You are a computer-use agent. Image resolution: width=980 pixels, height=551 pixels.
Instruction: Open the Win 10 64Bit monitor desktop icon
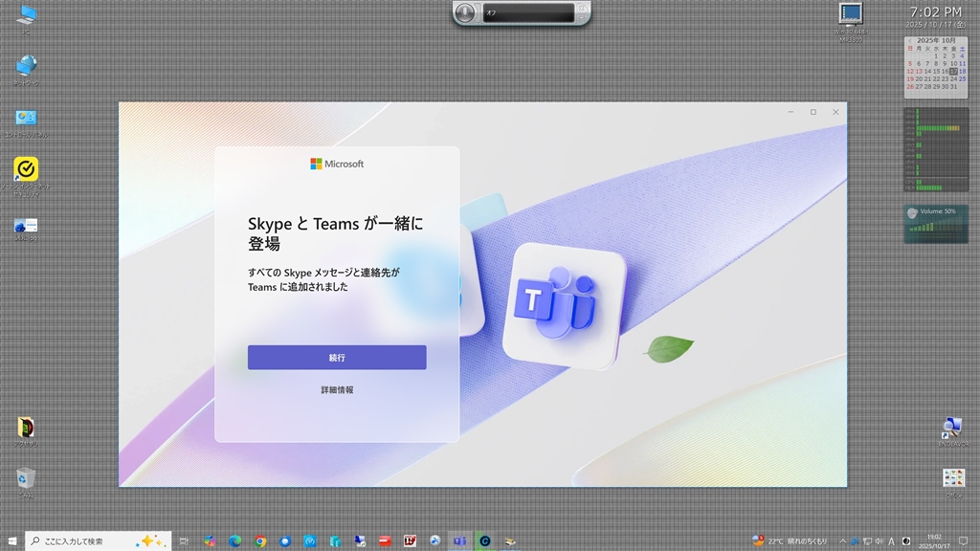coord(851,22)
